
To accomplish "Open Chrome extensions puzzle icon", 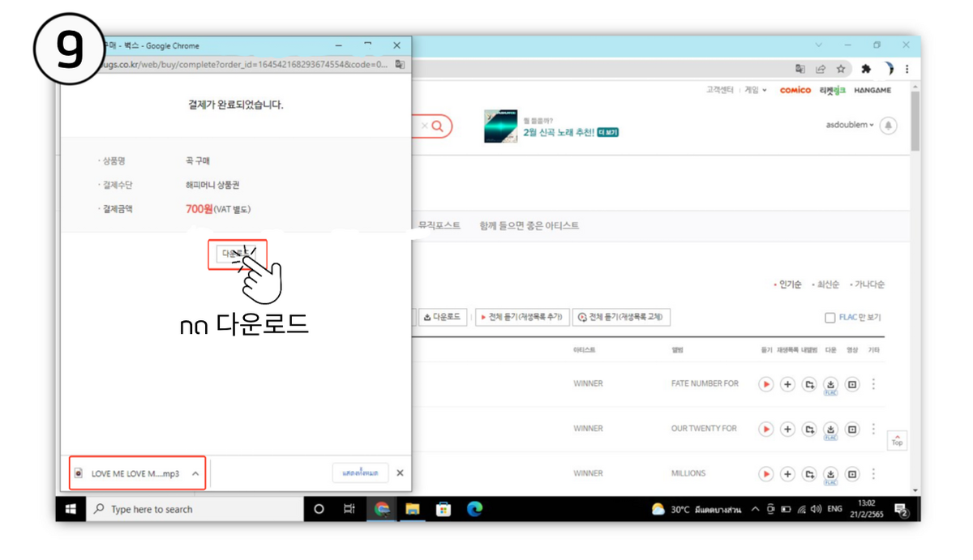I will point(866,69).
